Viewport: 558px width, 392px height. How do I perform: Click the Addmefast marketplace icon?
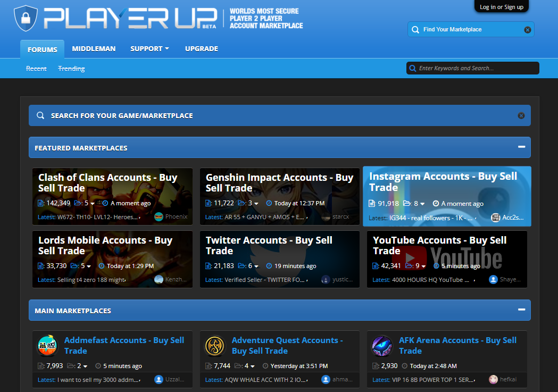(x=47, y=346)
